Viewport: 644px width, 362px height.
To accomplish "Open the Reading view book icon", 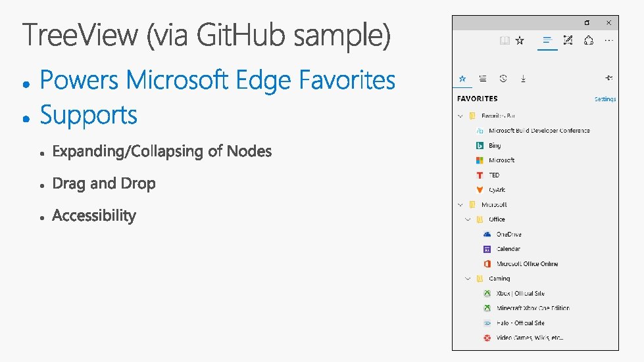I will coord(505,41).
